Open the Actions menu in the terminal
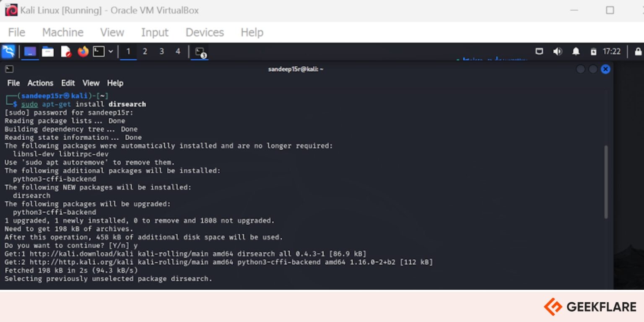 40,83
